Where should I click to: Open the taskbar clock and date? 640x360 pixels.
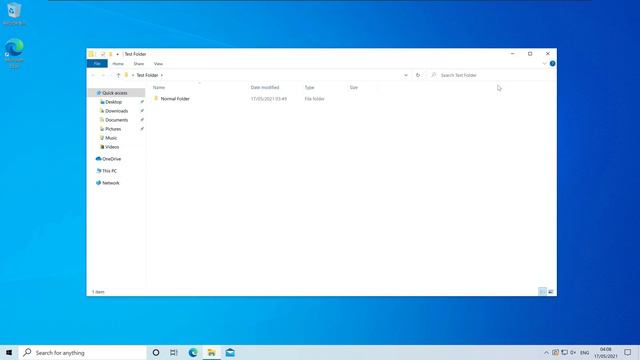click(606, 353)
